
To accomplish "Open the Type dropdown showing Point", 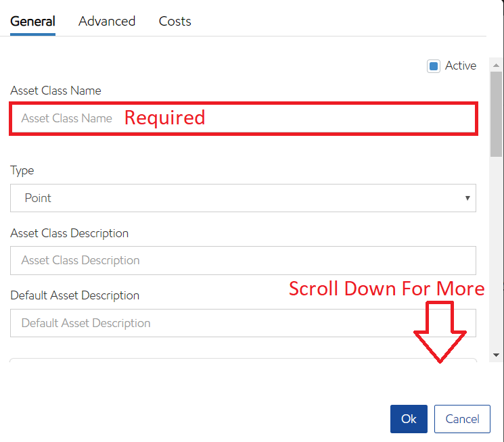I will (x=243, y=198).
